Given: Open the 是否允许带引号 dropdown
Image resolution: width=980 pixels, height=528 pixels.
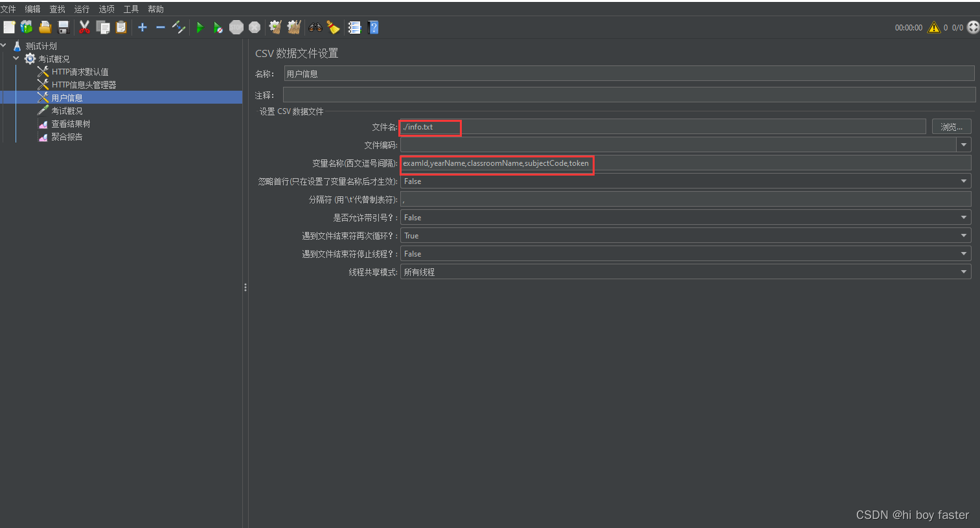Looking at the screenshot, I should (x=686, y=218).
